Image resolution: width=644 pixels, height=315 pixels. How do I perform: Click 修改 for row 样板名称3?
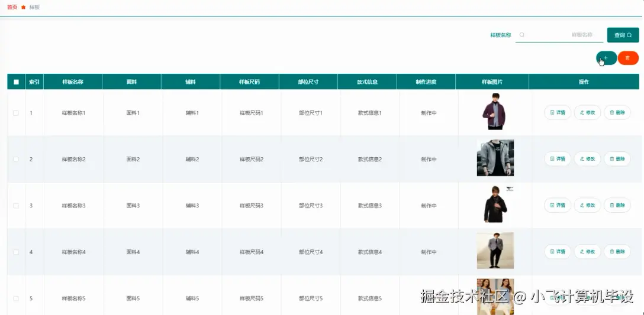click(587, 205)
